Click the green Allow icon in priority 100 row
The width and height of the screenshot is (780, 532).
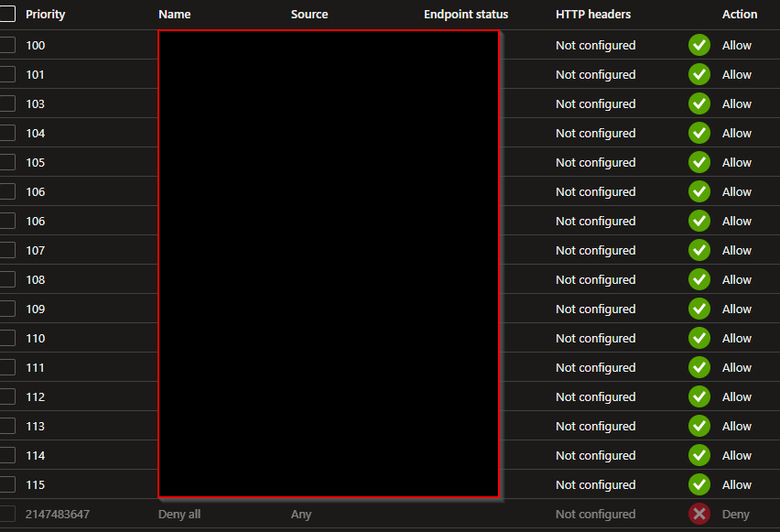[x=699, y=45]
